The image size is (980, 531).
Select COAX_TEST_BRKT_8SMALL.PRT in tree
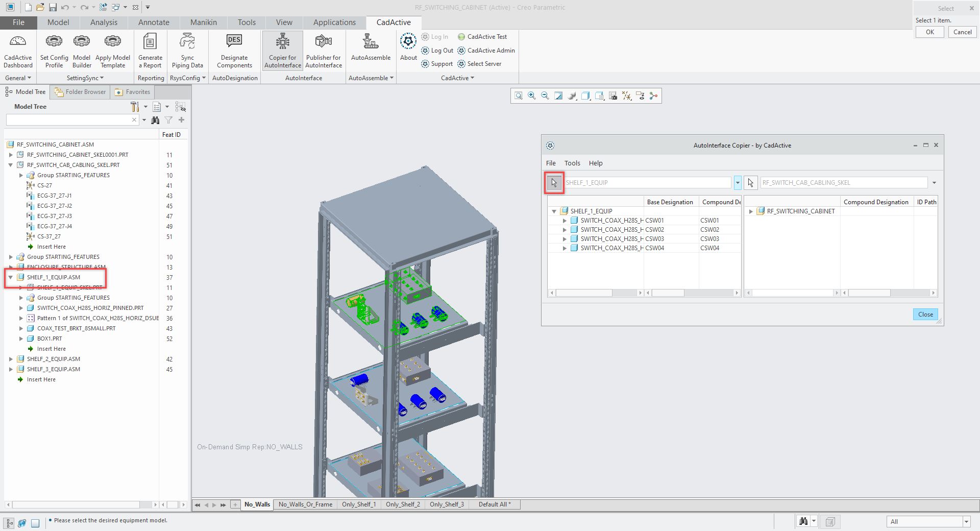pyautogui.click(x=77, y=328)
